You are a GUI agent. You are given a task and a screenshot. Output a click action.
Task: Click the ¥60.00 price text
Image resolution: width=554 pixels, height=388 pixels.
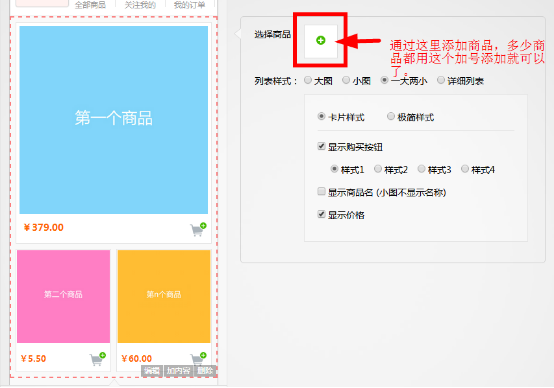[137, 359]
